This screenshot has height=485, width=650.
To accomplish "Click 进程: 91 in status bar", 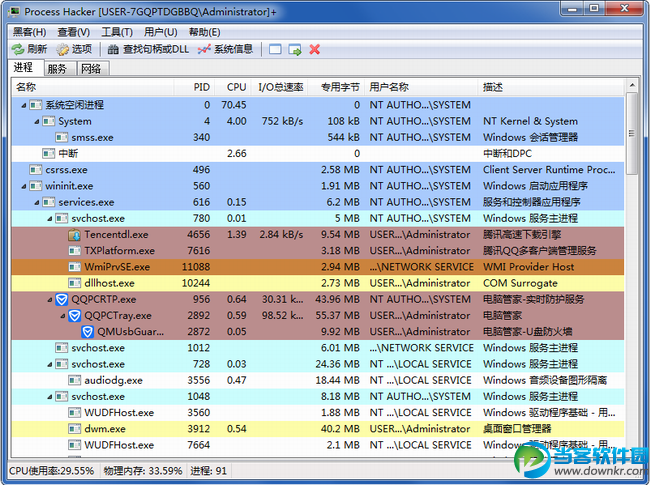I will pos(209,471).
